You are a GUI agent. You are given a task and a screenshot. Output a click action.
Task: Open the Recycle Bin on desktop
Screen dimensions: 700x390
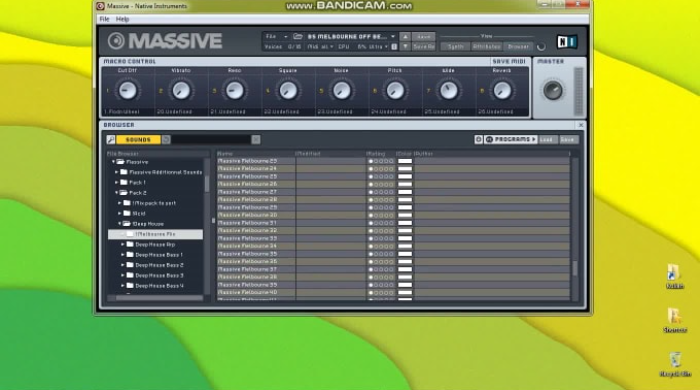(x=675, y=365)
